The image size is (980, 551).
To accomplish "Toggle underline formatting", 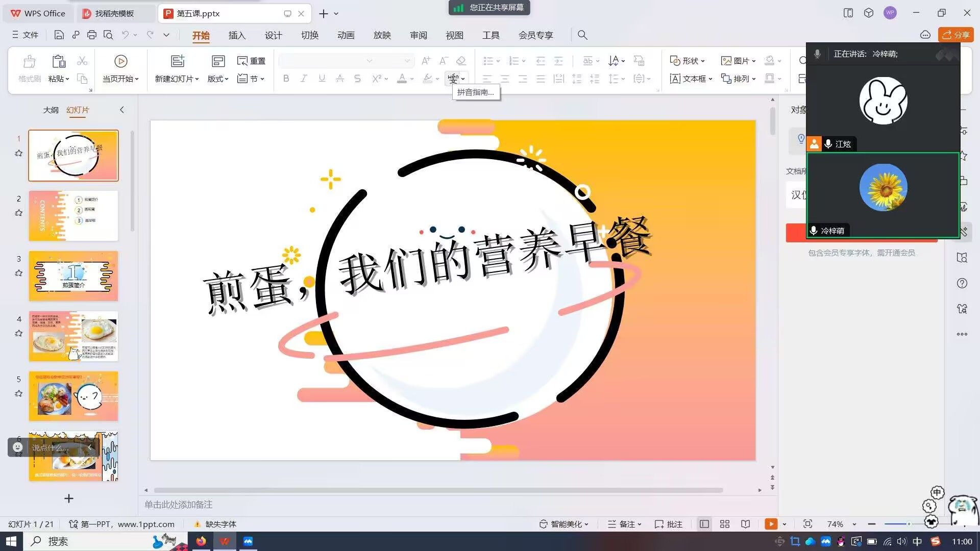I will coord(322,79).
